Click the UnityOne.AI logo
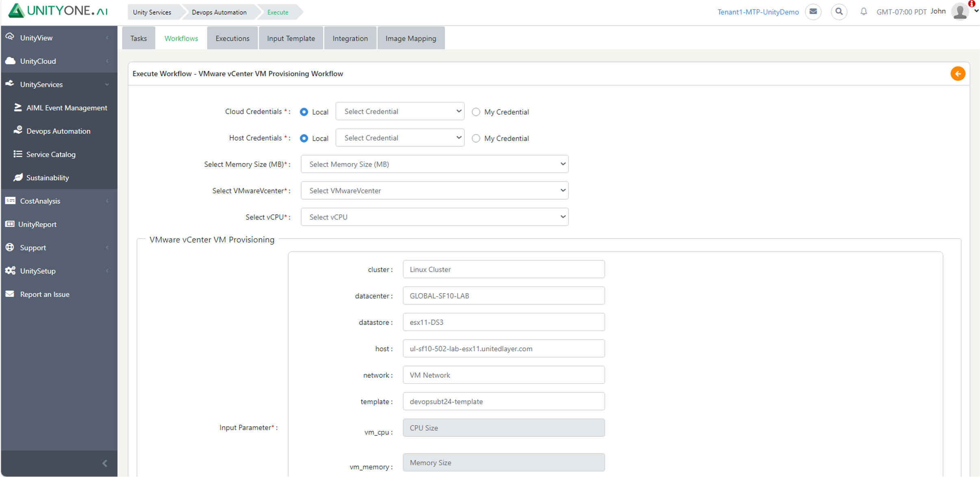Viewport: 980px width, 477px height. pyautogui.click(x=58, y=11)
